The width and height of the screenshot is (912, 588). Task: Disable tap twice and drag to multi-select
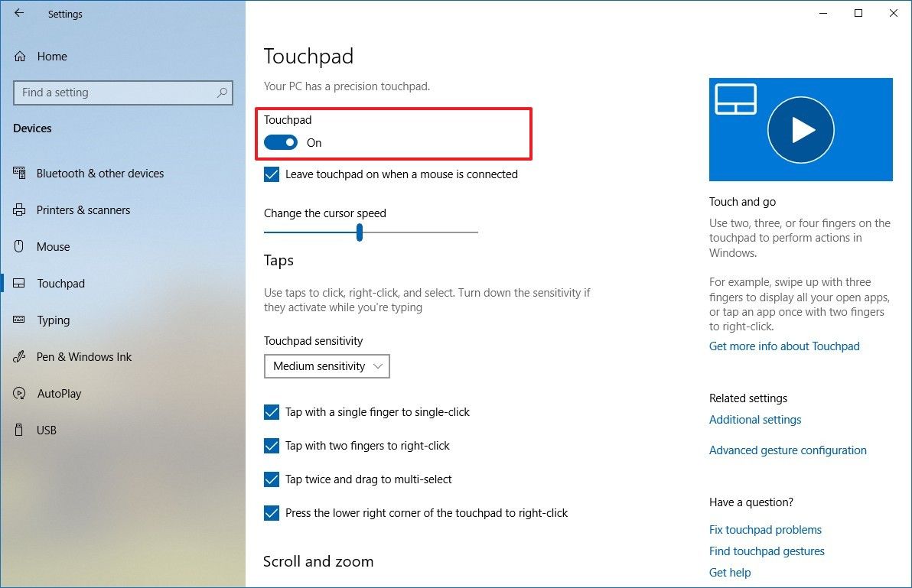(x=272, y=479)
